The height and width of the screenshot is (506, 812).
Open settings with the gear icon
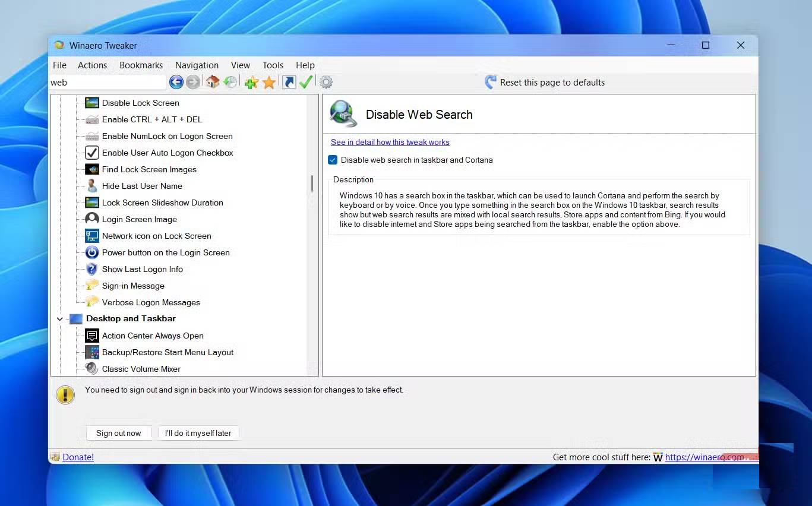[x=326, y=82]
